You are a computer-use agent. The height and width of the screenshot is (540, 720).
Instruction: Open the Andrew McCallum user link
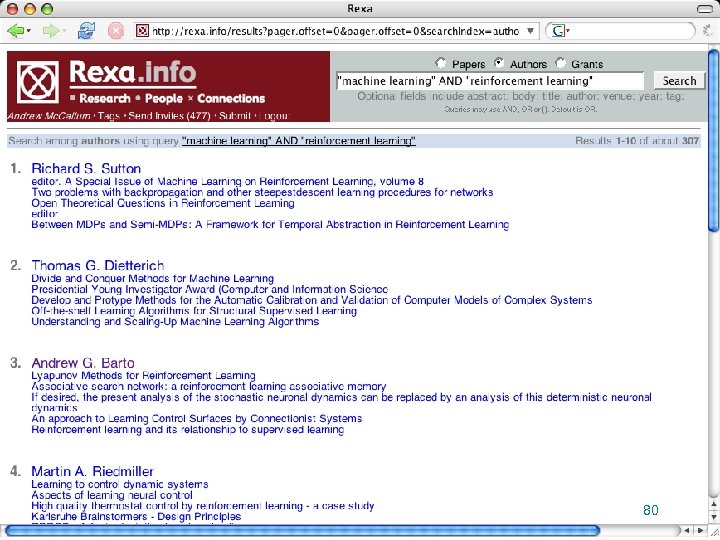49,116
